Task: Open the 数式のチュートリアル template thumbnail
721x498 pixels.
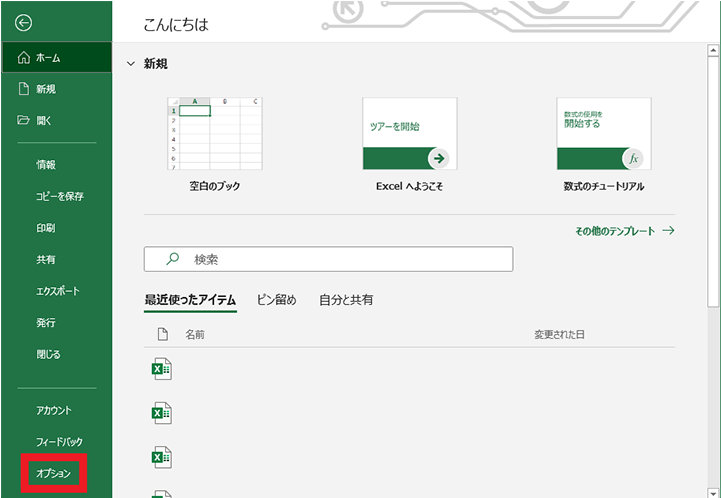Action: pos(604,133)
